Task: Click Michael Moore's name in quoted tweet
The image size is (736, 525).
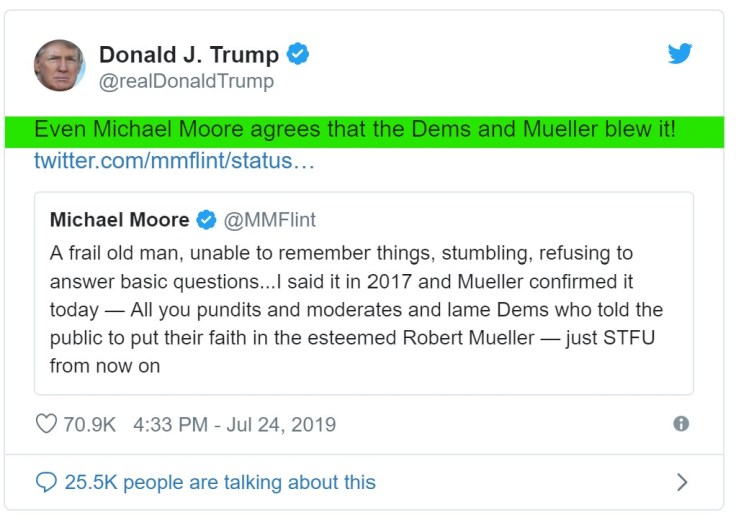Action: coord(119,220)
